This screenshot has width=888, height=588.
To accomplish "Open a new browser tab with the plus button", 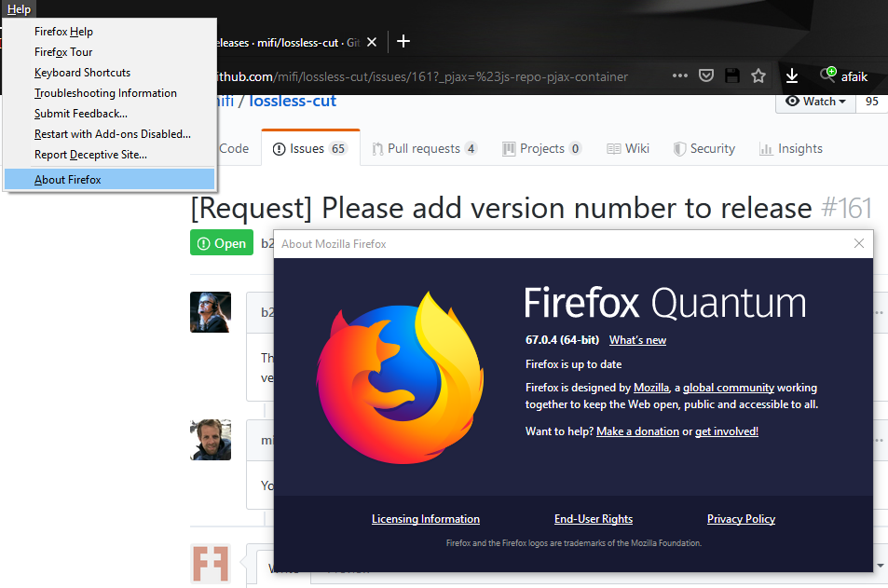I will pyautogui.click(x=403, y=41).
